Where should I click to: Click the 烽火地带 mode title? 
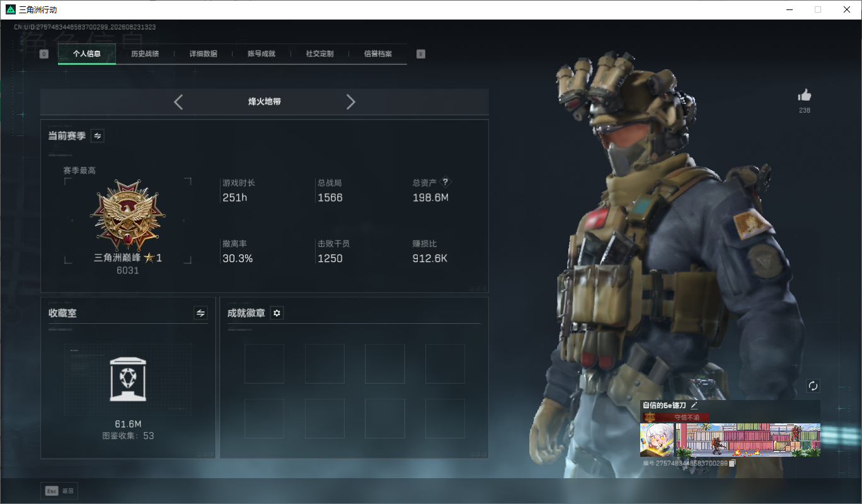click(x=265, y=101)
